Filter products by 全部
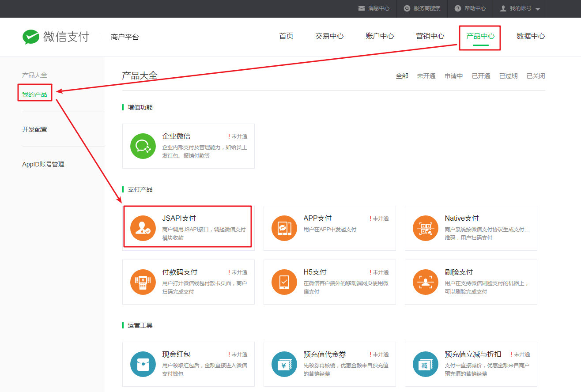 (402, 76)
